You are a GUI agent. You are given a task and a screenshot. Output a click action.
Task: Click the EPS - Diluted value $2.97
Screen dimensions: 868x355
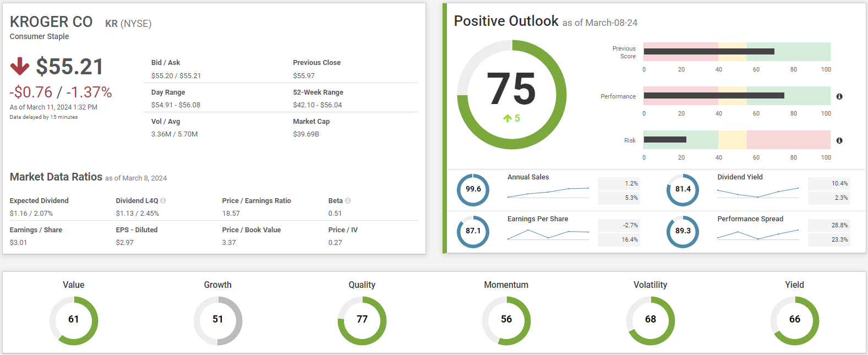point(124,243)
